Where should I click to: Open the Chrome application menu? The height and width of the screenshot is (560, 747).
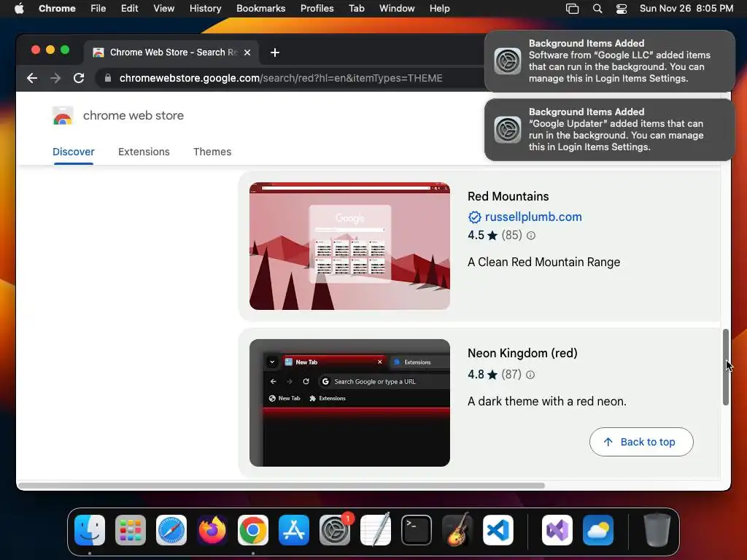(x=57, y=9)
